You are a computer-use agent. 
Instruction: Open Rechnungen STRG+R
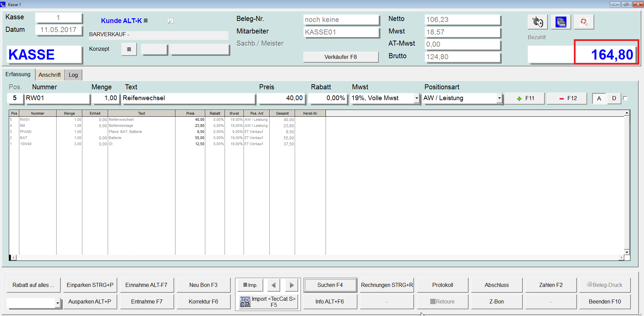click(x=387, y=285)
